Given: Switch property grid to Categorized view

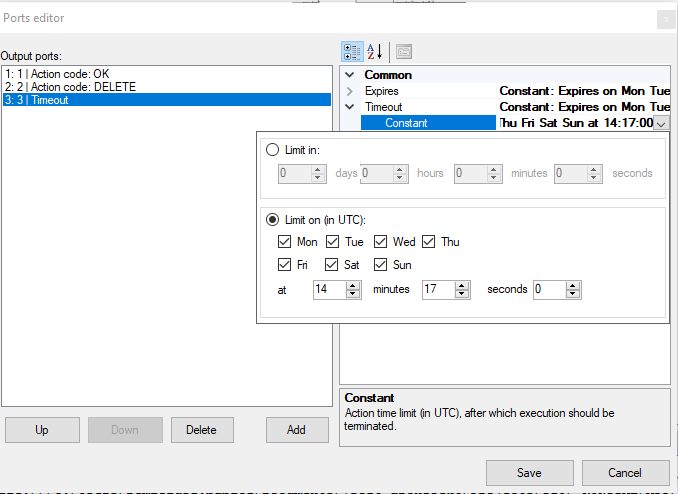Looking at the screenshot, I should [x=352, y=52].
